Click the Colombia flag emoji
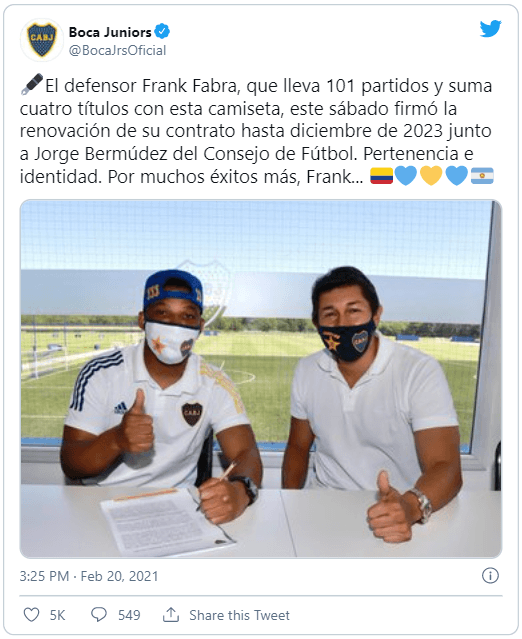Viewport: 522px width, 639px height. tap(381, 176)
